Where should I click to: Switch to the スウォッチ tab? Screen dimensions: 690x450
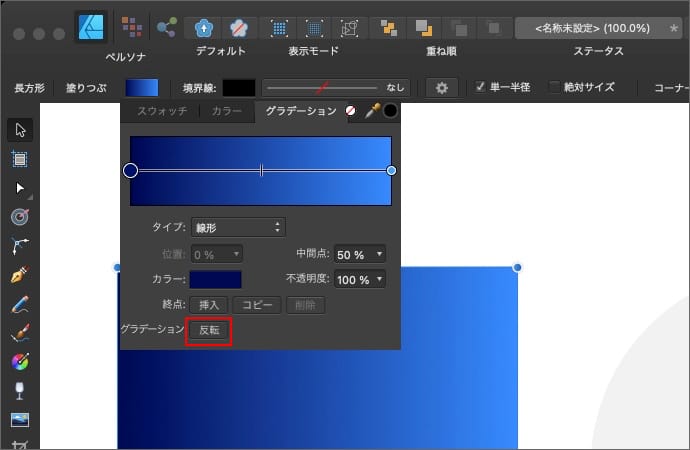[161, 112]
